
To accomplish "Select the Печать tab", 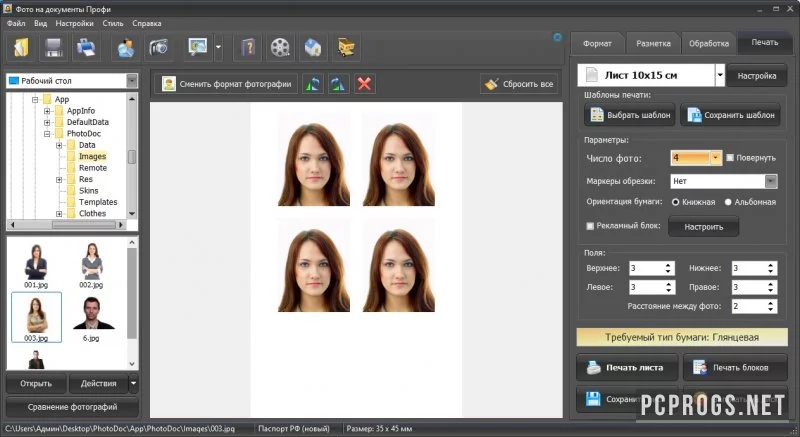I will point(764,42).
